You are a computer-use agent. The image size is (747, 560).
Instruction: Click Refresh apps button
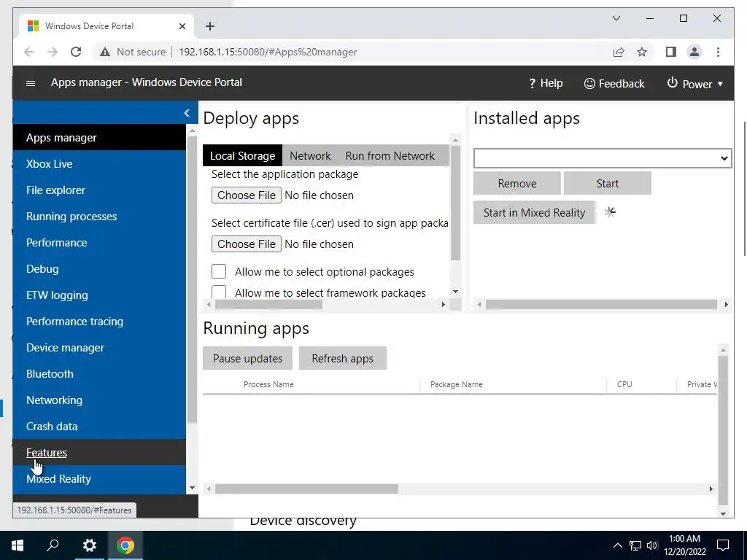(343, 359)
